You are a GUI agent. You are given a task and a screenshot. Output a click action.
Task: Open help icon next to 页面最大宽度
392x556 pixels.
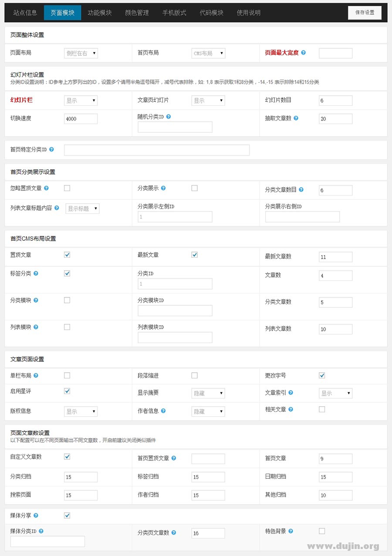click(304, 52)
